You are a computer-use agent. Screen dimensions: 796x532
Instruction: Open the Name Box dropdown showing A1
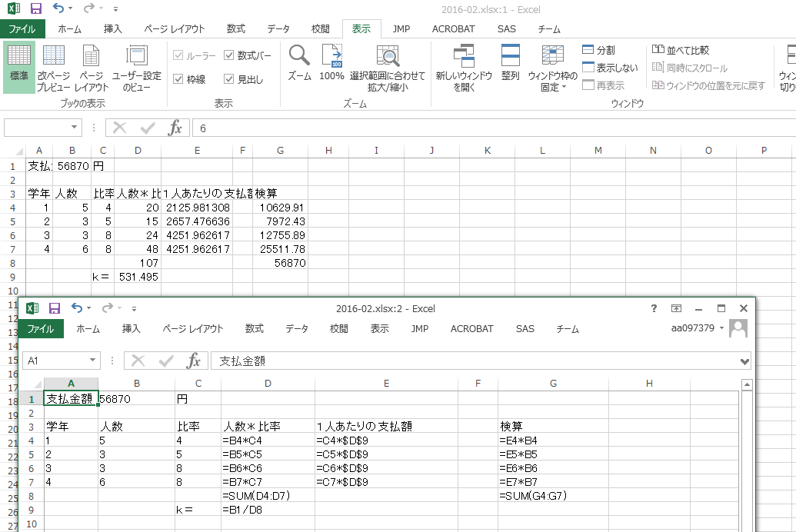pyautogui.click(x=93, y=361)
